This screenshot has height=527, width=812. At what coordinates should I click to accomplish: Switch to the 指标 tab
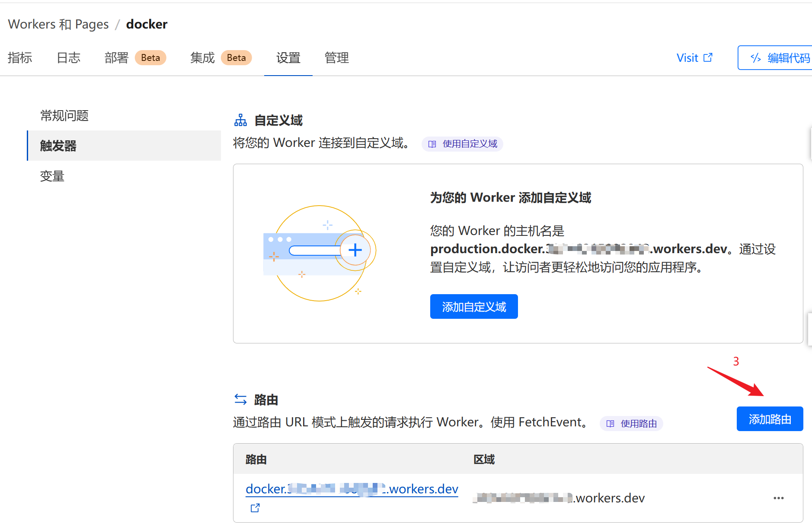click(x=20, y=57)
